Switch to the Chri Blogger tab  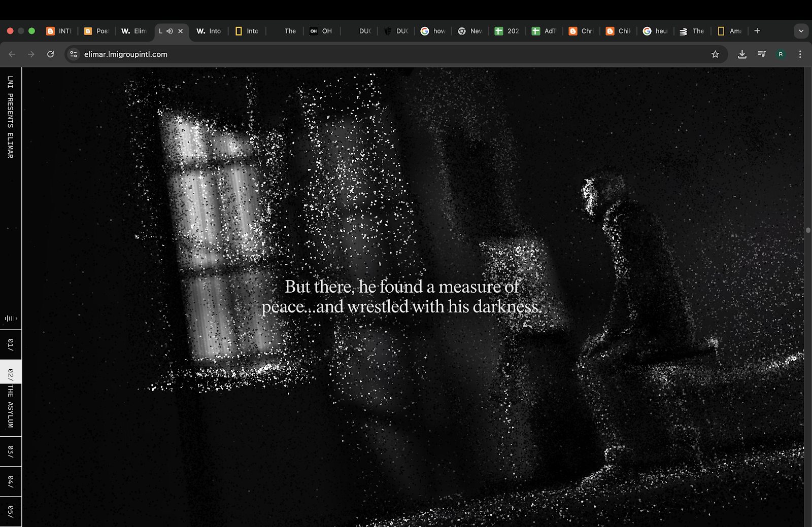coord(581,31)
